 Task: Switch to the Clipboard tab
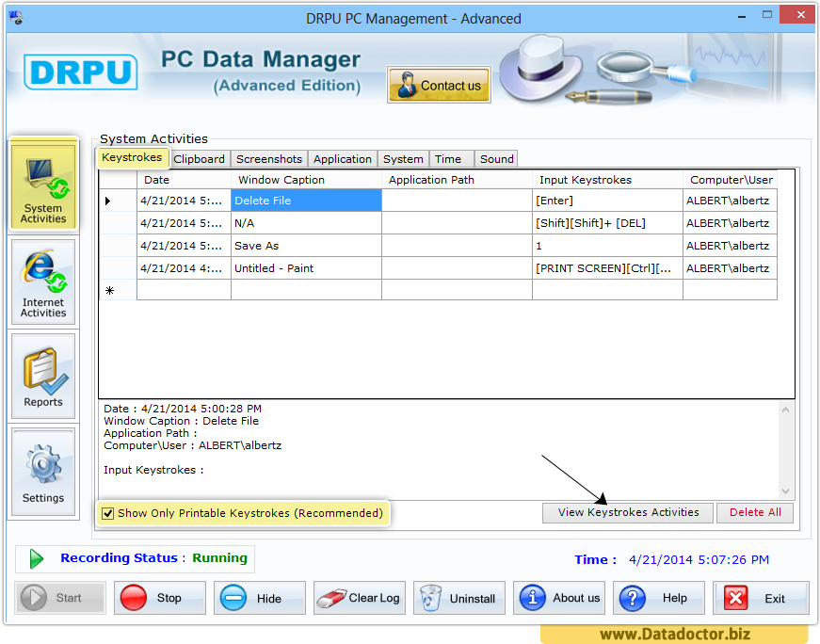200,159
